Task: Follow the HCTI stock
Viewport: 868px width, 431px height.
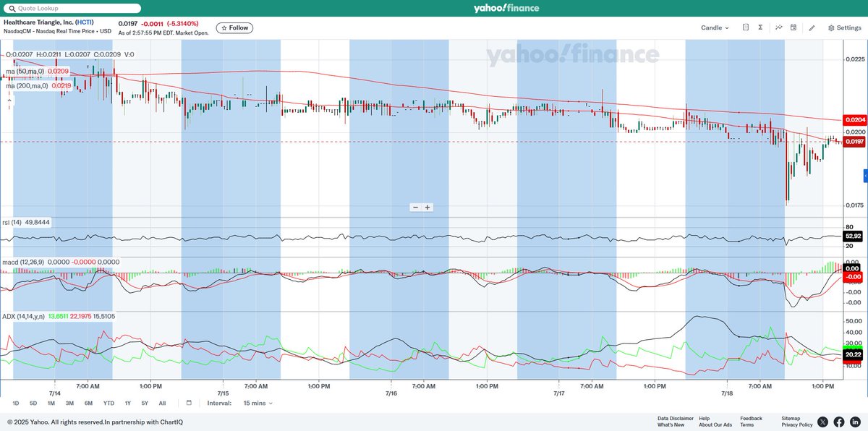Action: (x=234, y=28)
